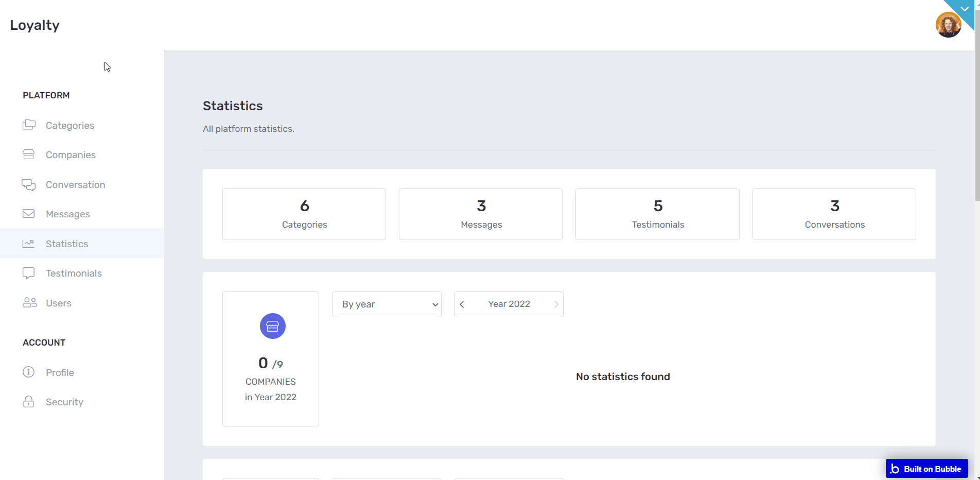Screen dimensions: 980x480
Task: Click the Messages envelope icon
Action: point(29,214)
